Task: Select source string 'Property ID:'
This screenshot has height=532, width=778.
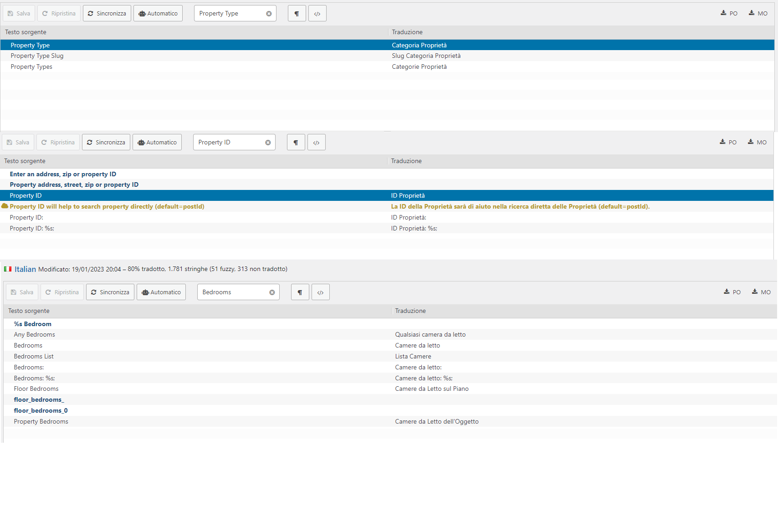Action: click(x=26, y=218)
